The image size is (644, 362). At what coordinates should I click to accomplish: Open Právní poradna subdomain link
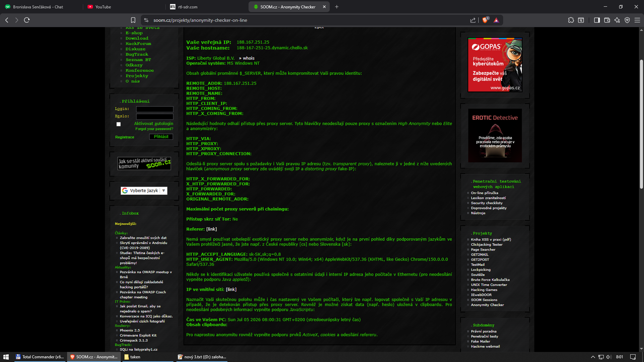pyautogui.click(x=484, y=331)
